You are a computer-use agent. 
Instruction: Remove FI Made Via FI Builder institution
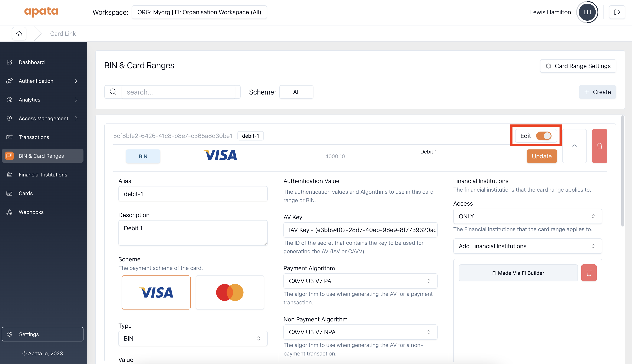[x=589, y=273]
